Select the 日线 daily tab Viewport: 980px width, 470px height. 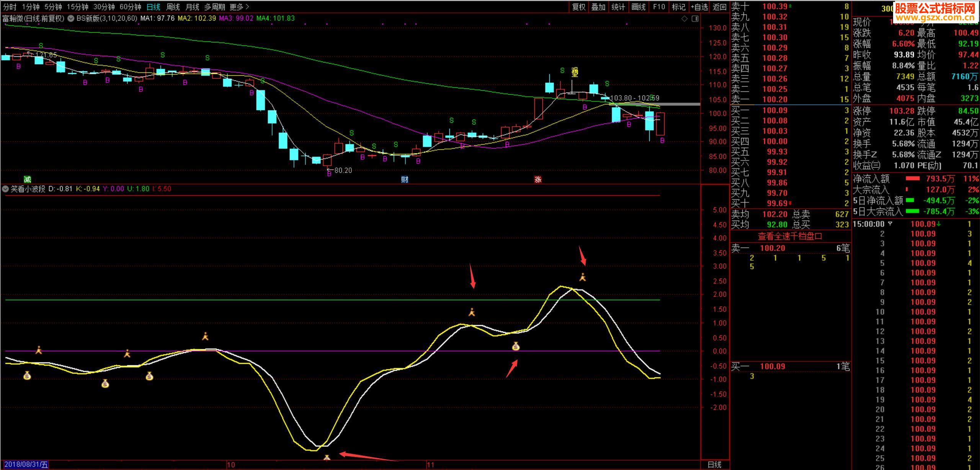(154, 7)
